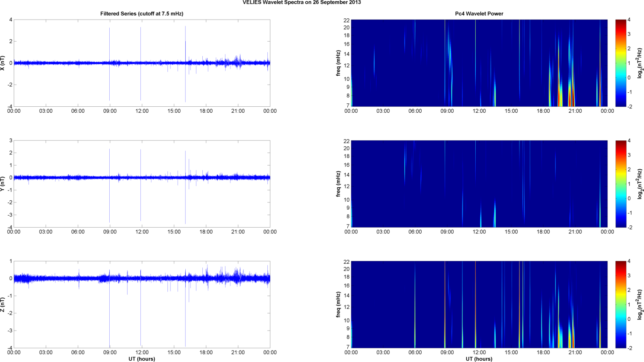Select the Z (nT) axis label

point(3,305)
